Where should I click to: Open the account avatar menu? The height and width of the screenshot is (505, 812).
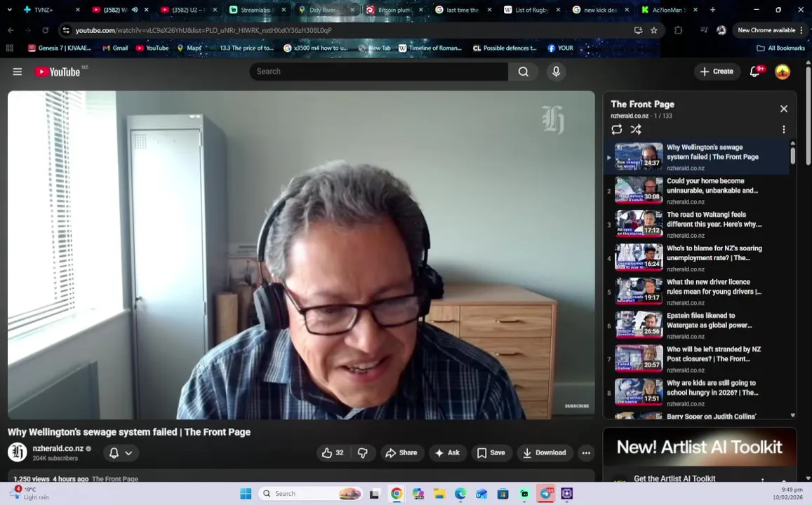(x=783, y=72)
